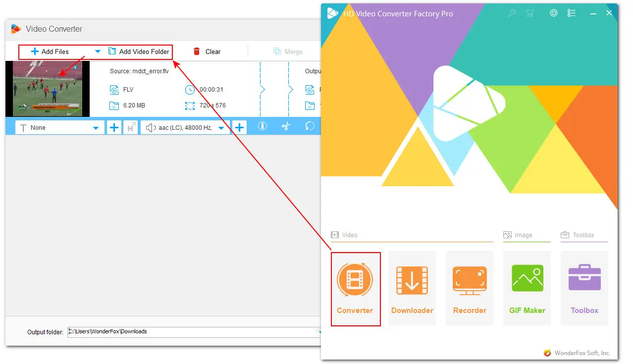
Task: Select the mdct_error.flv video thumbnail
Action: tap(48, 89)
